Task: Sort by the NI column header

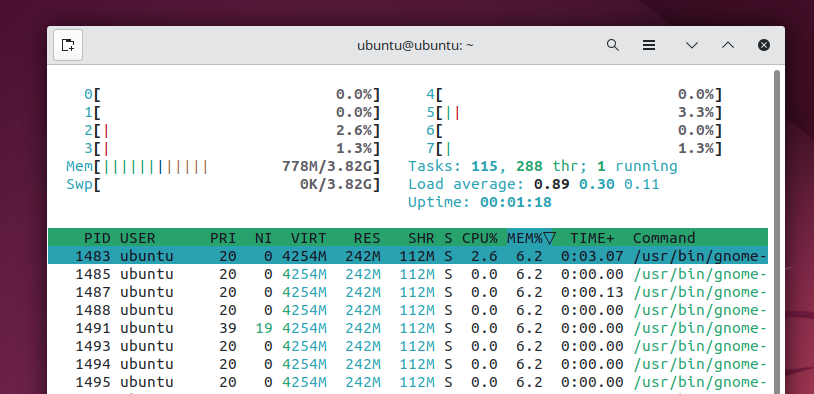Action: coord(263,238)
